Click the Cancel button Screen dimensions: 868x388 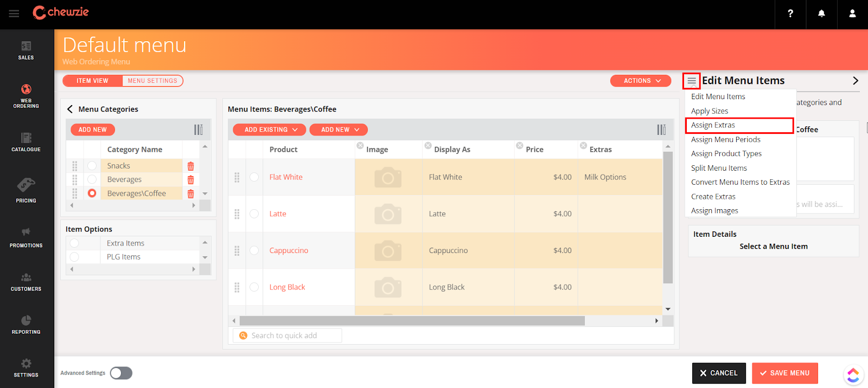[719, 373]
